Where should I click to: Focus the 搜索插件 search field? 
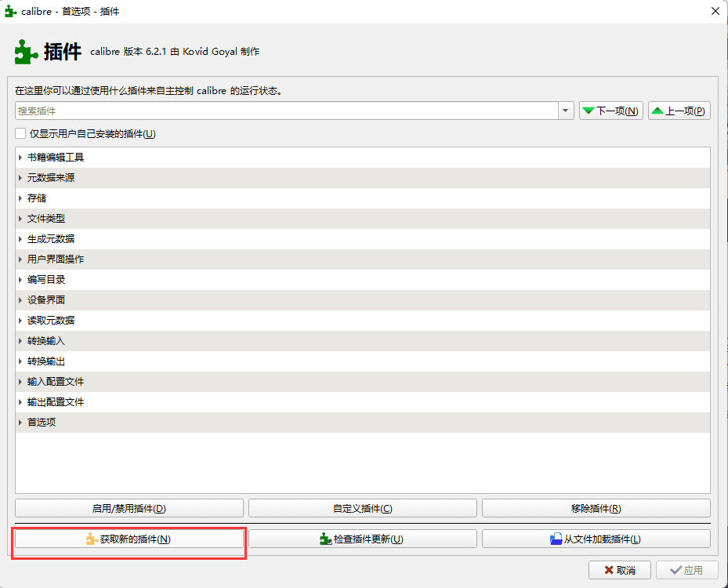pos(286,111)
